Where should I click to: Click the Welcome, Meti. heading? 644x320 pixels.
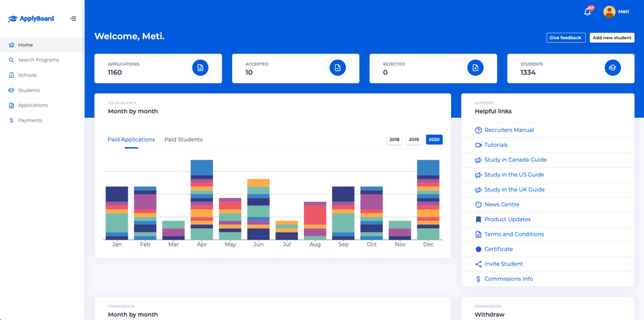130,36
